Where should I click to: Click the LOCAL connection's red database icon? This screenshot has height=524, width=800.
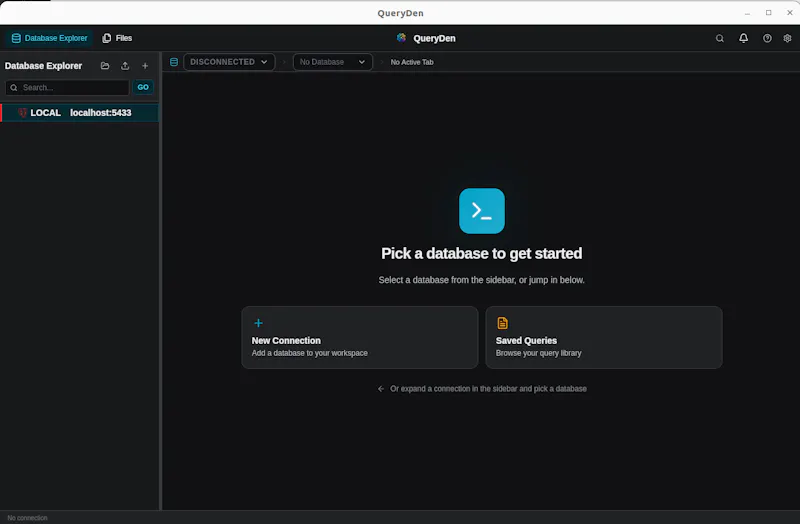(x=22, y=113)
